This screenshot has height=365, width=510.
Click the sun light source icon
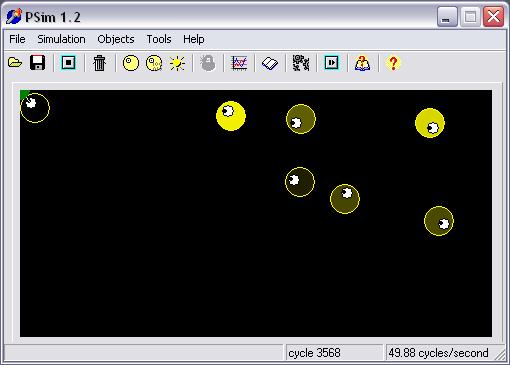[177, 63]
